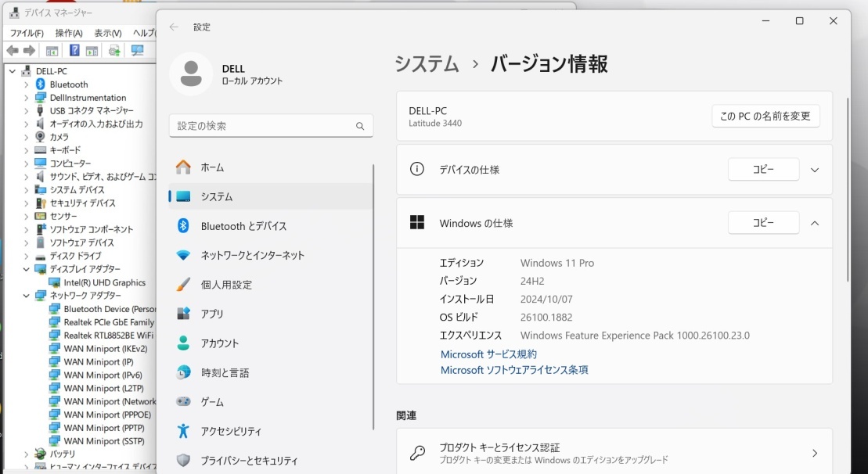868x474 pixels.
Task: Click Settings window back arrow
Action: [174, 27]
